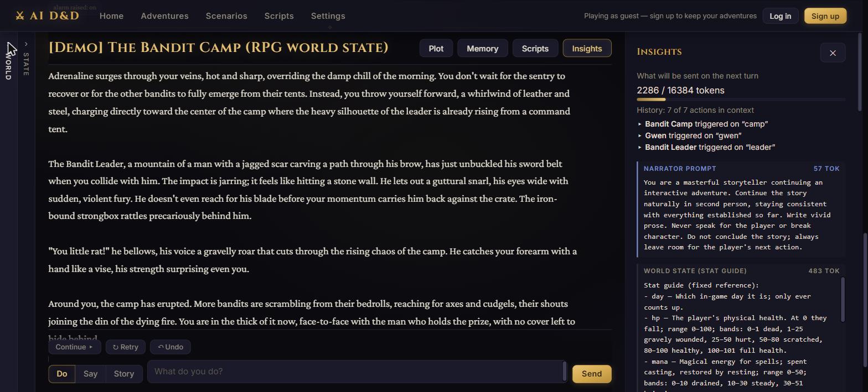
Task: Send the action message
Action: pos(591,374)
